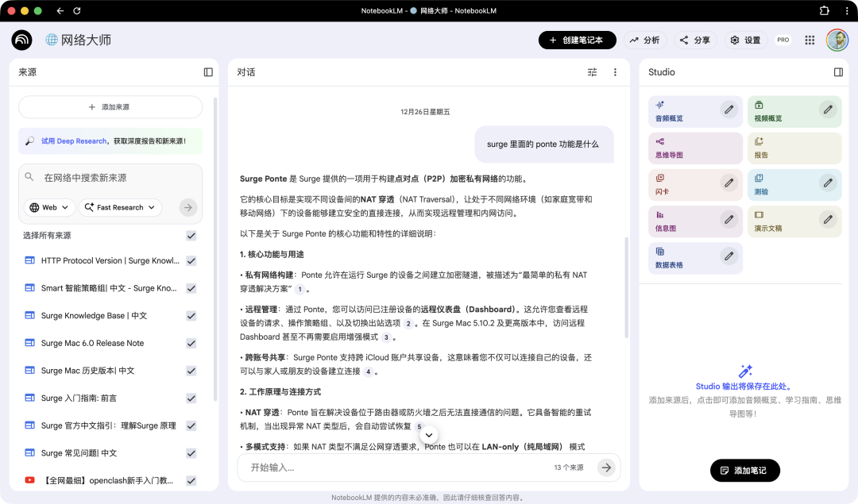Edit 演示文稿 with its pencil icon
Viewport: 858px width, 504px height.
828,220
